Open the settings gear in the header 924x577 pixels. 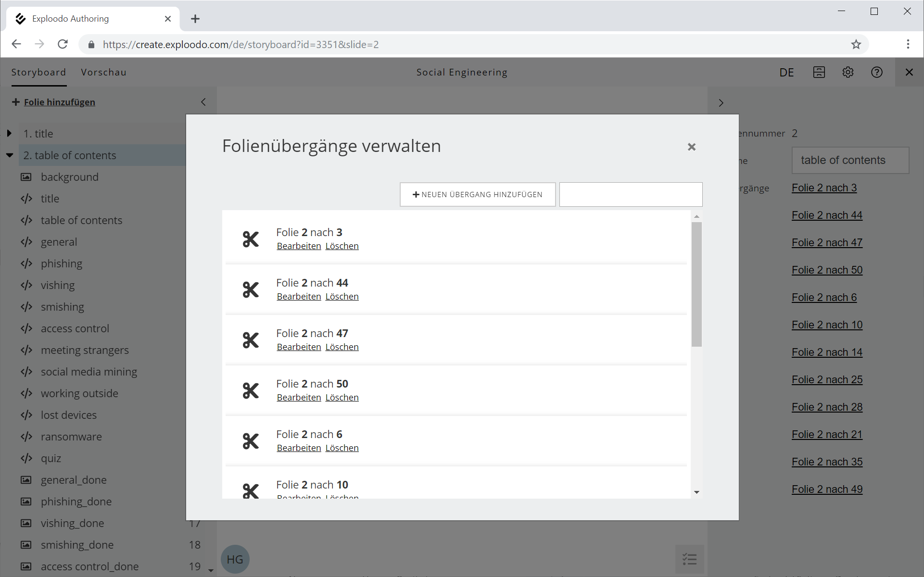pos(848,72)
